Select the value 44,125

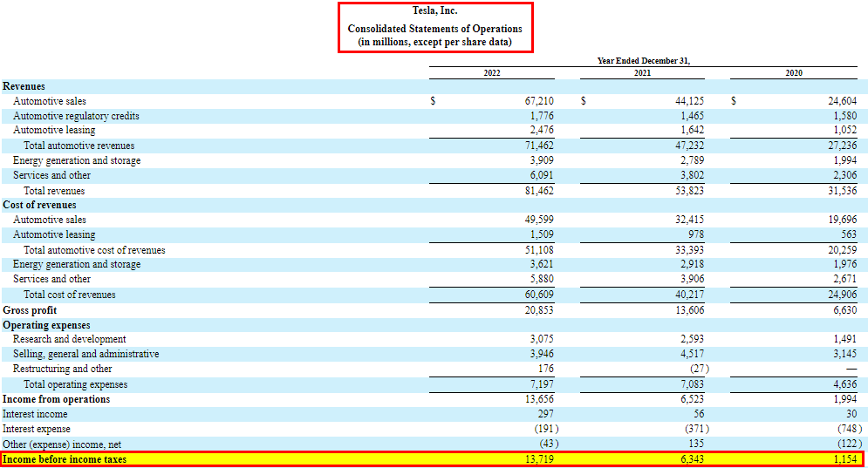(690, 101)
